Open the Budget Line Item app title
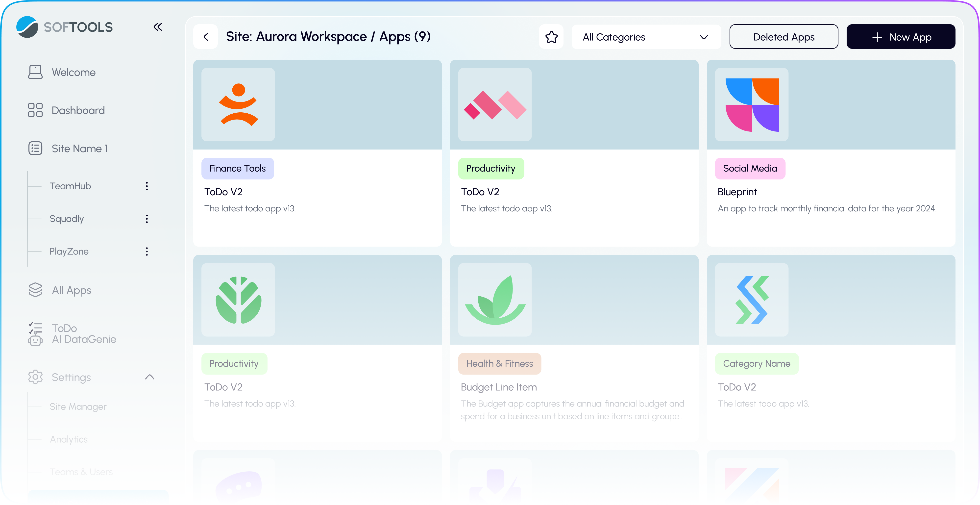Screen dimensions: 980x505 click(499, 387)
